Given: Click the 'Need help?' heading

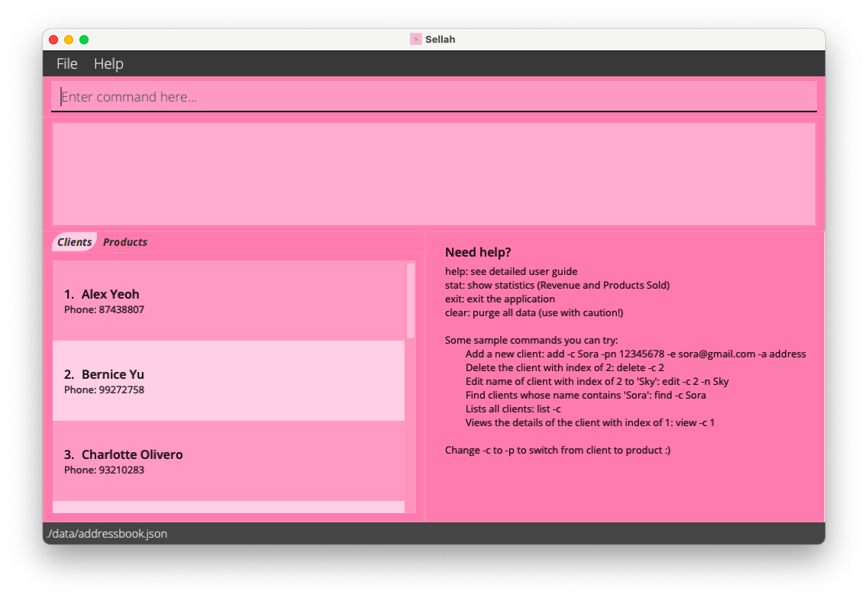Looking at the screenshot, I should (478, 253).
